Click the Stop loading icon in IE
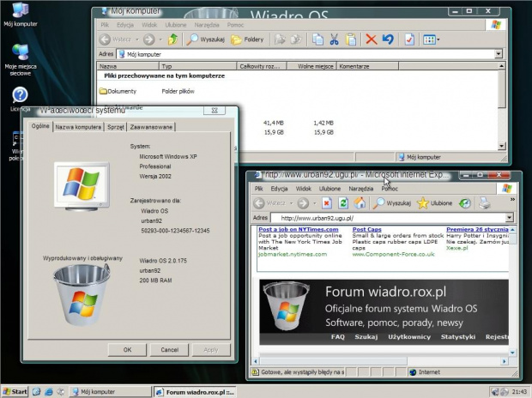 tap(326, 203)
